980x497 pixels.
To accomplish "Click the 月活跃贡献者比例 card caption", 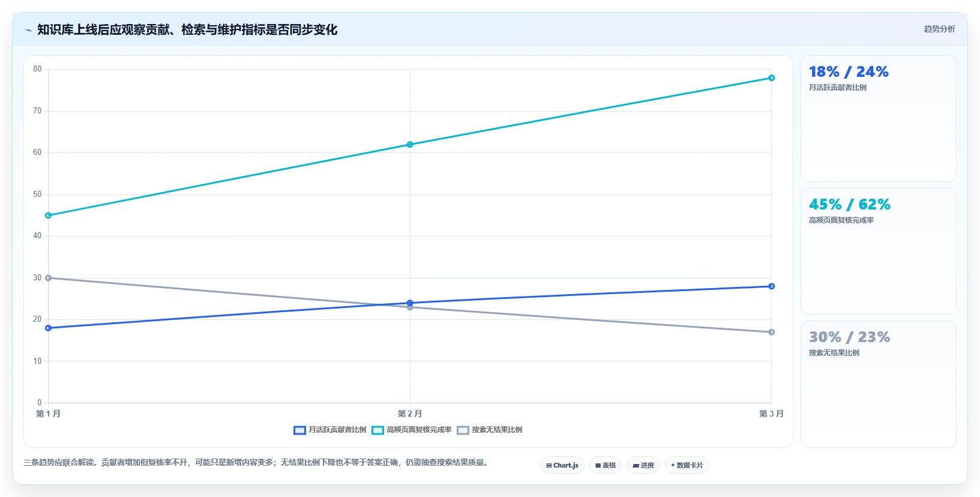I will click(x=838, y=88).
